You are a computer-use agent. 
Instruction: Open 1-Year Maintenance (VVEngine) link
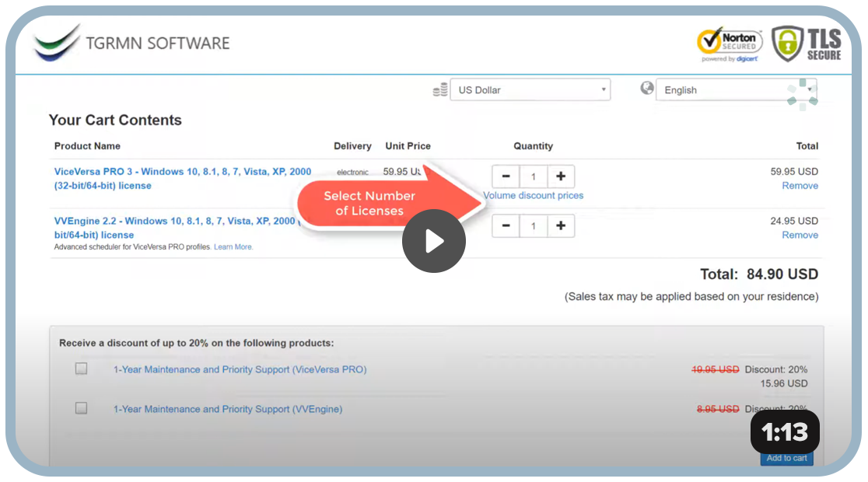pos(228,409)
